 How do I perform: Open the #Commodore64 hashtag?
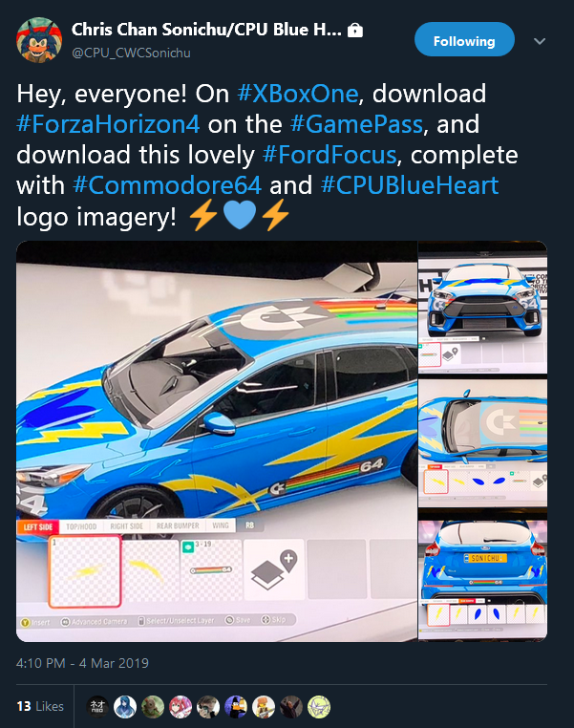pos(167,185)
